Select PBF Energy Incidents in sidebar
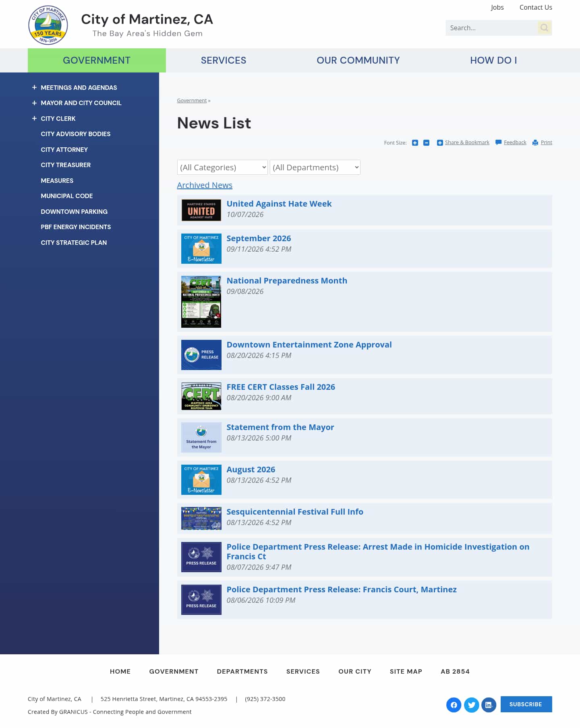Image resolution: width=580 pixels, height=728 pixels. click(76, 227)
